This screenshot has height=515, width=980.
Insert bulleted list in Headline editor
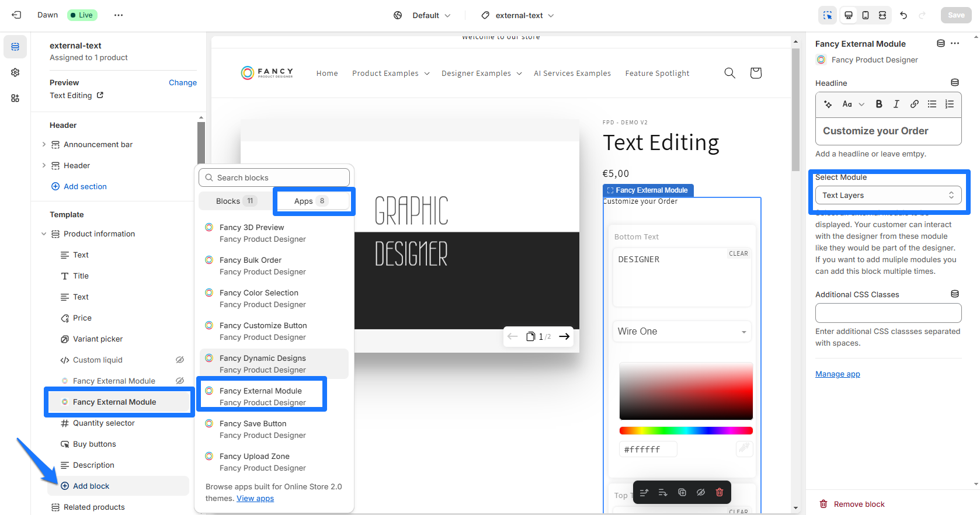point(932,104)
